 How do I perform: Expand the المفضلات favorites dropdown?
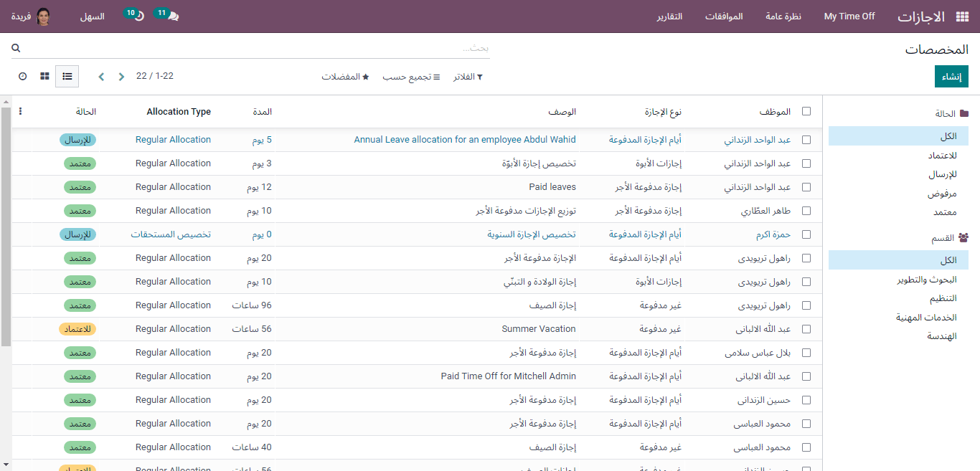[345, 77]
